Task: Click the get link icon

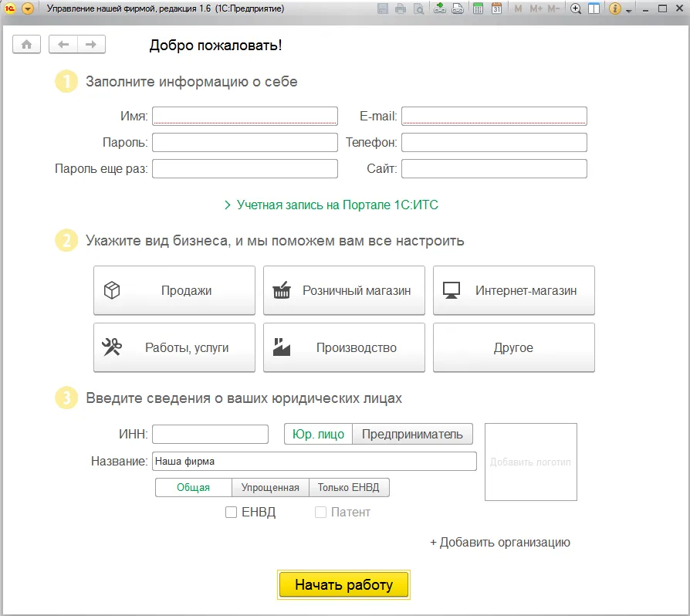Action: [x=439, y=9]
